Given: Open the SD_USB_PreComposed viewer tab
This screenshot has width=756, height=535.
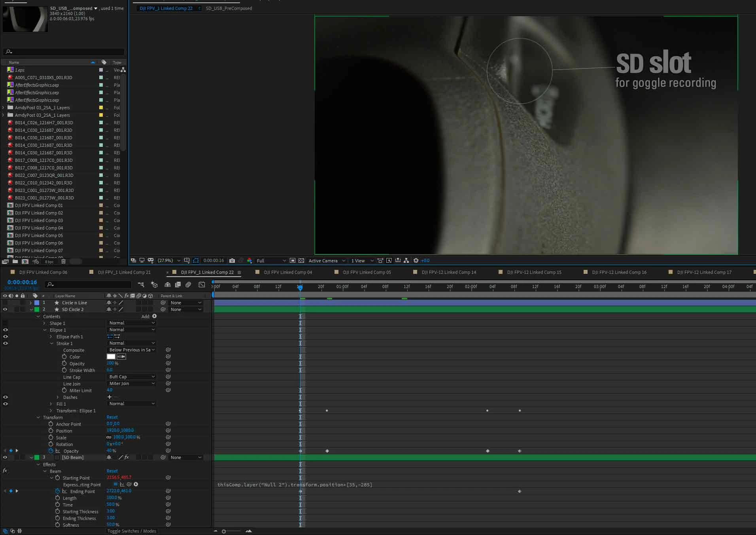Looking at the screenshot, I should tap(229, 8).
